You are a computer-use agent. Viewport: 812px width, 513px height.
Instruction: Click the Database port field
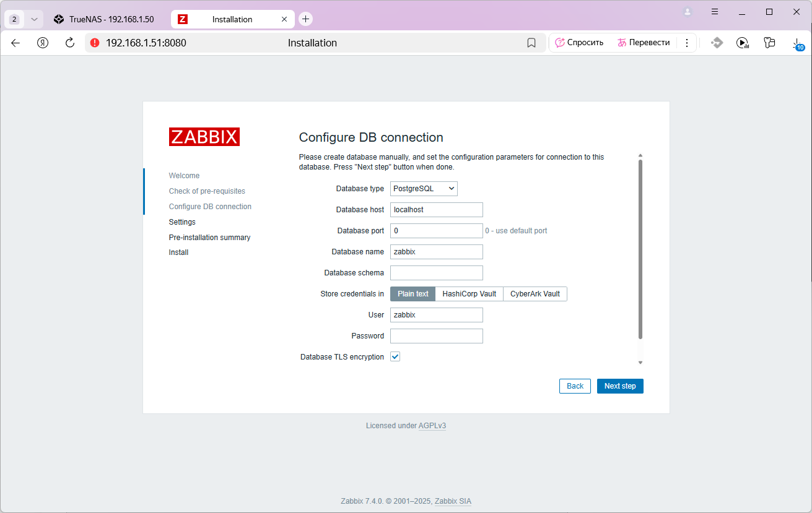[437, 231]
